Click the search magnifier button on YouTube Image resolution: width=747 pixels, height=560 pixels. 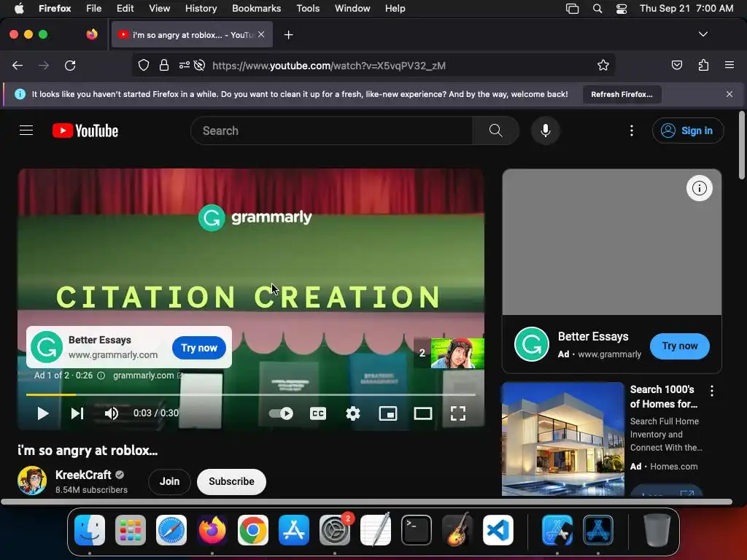[x=495, y=131]
